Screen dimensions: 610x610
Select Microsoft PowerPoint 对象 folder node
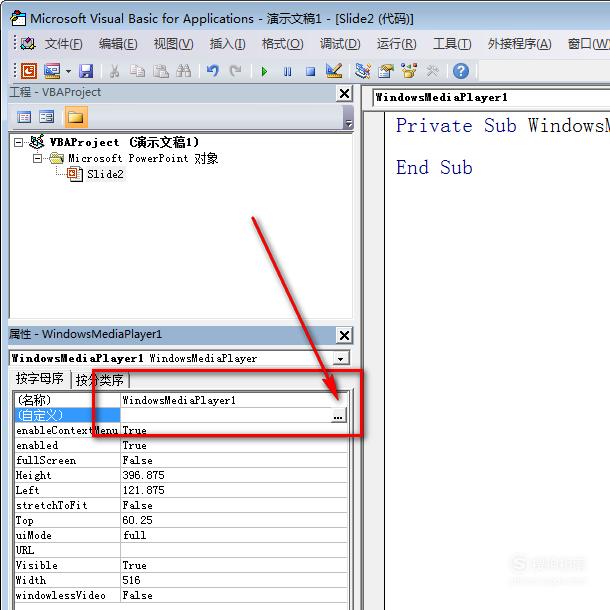143,158
